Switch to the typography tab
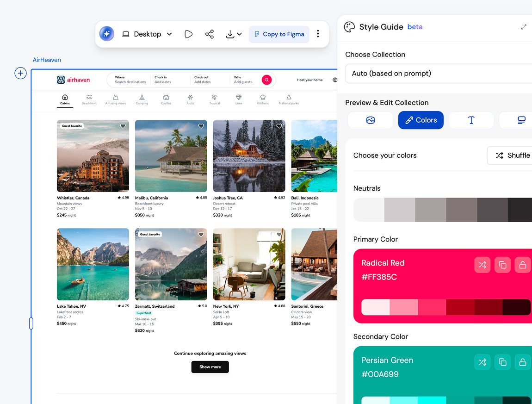Screen dimensions: 532x404 coord(471,120)
